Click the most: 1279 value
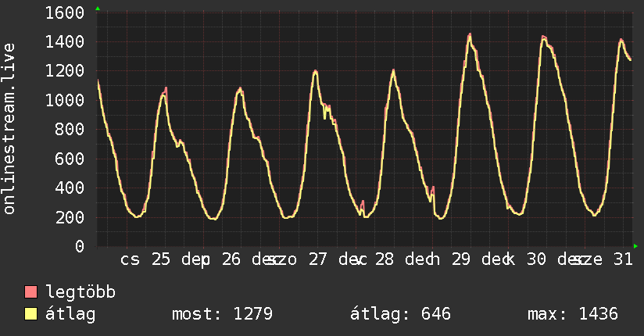This screenshot has width=644, height=336. pos(222,314)
